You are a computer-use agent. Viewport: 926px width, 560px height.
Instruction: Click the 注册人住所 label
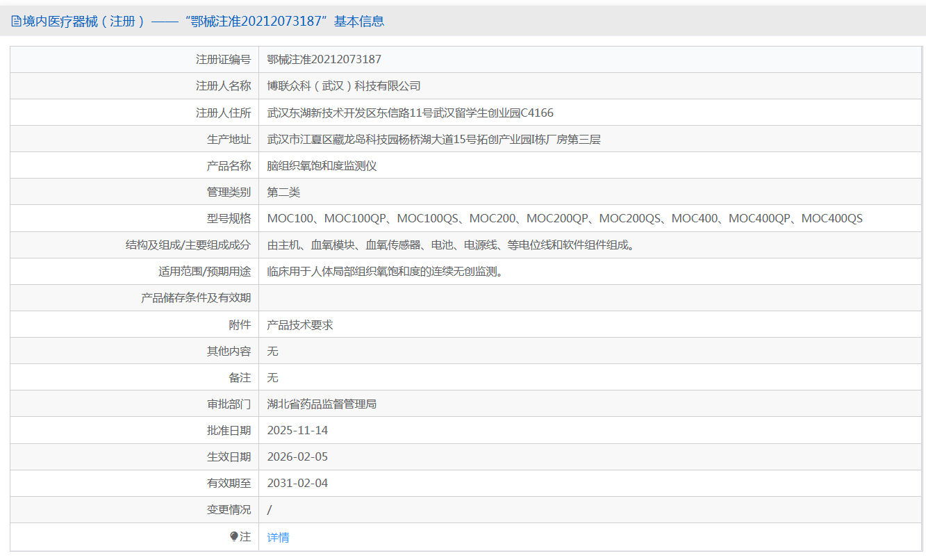point(224,113)
